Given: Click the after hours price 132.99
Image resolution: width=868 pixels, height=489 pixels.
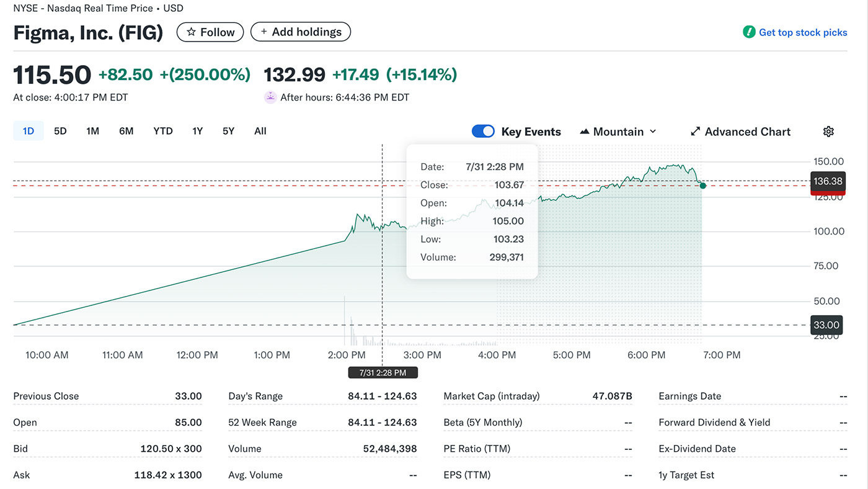Looking at the screenshot, I should tap(294, 75).
